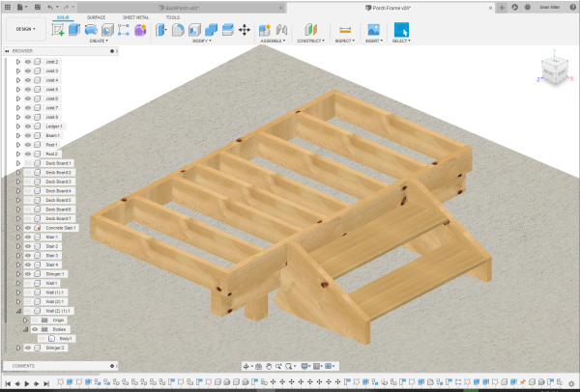Show the Wall:1 component

coord(28,283)
